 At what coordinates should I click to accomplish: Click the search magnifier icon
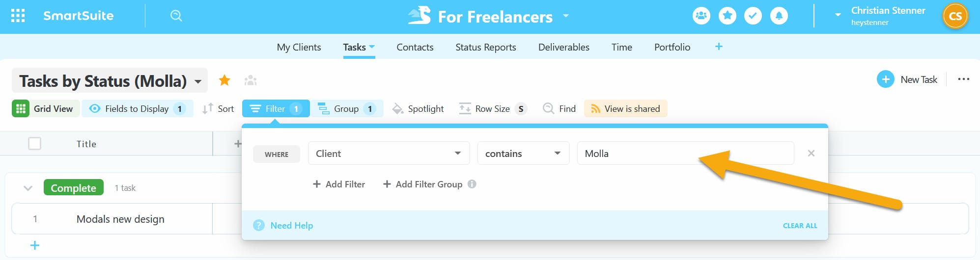click(x=176, y=16)
